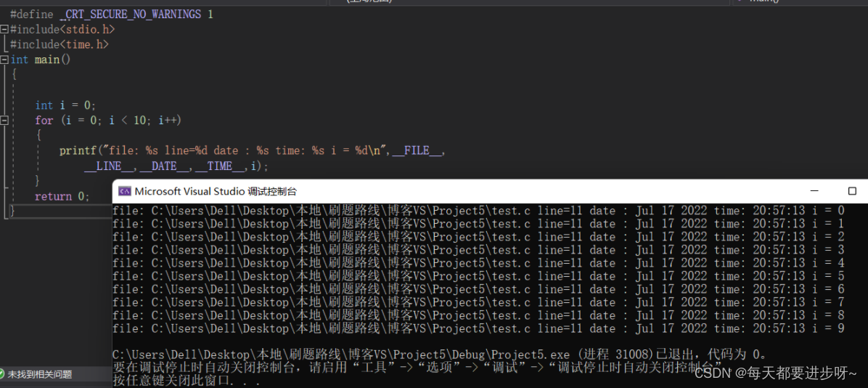
Task: Click the "int main()" declaration text
Action: (41, 60)
